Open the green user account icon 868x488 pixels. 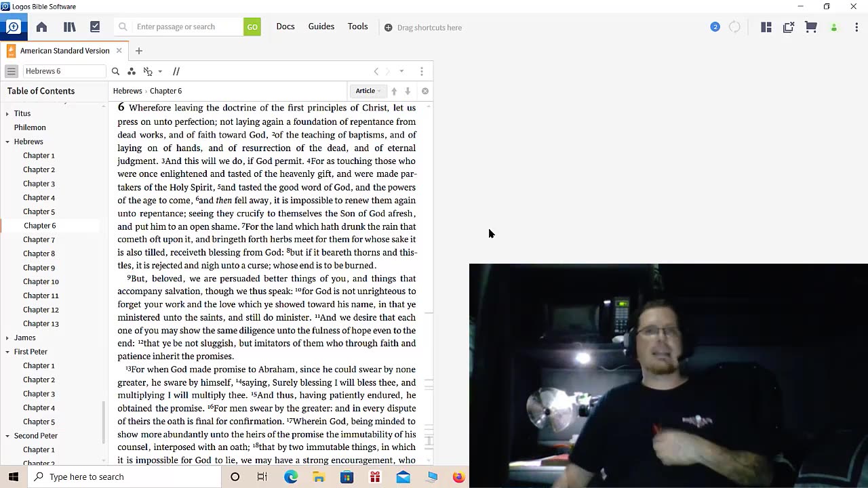pyautogui.click(x=834, y=28)
